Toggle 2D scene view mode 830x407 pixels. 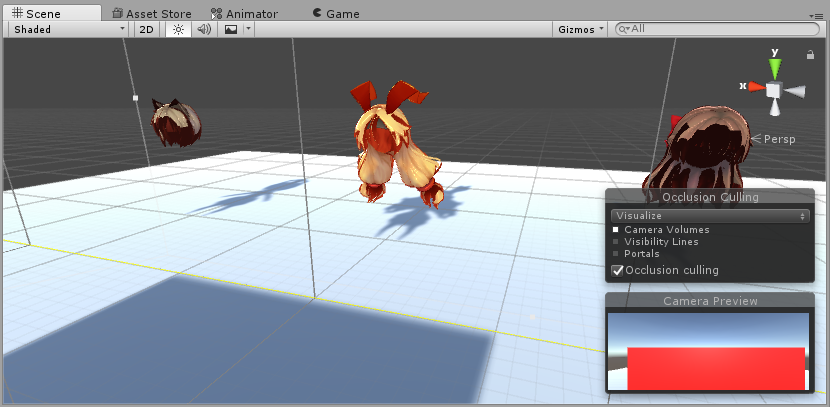click(x=146, y=30)
